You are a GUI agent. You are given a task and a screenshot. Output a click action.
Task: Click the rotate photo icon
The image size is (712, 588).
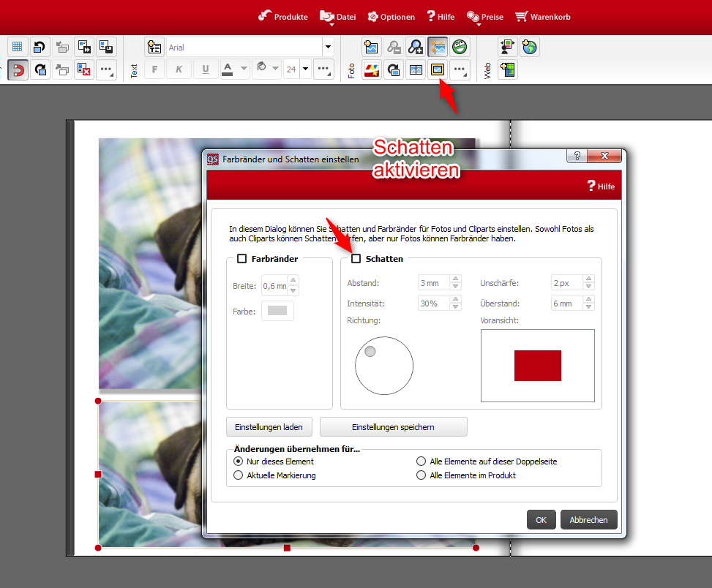click(x=394, y=70)
